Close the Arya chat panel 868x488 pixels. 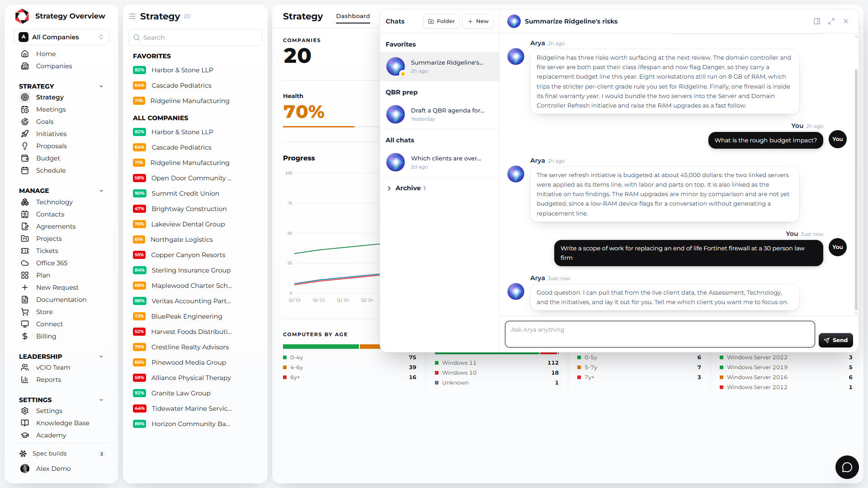pos(846,21)
